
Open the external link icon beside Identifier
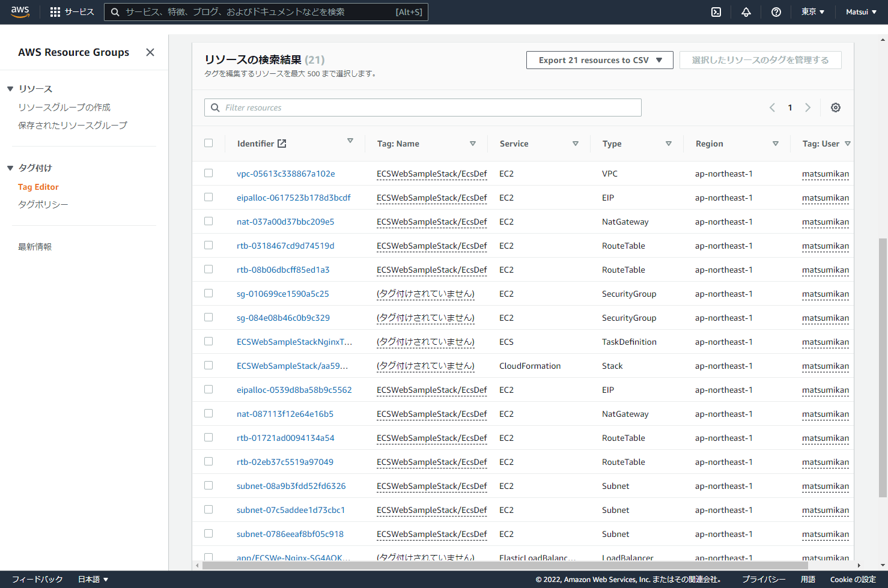click(x=282, y=144)
